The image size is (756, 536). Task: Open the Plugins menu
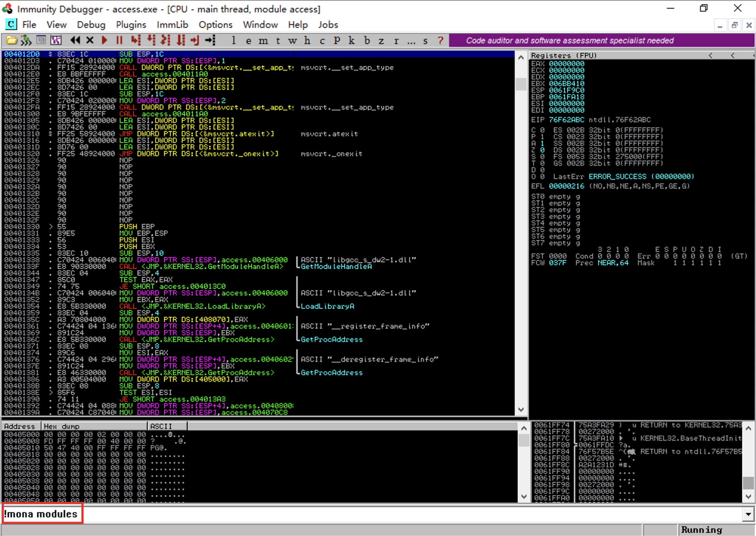click(131, 25)
